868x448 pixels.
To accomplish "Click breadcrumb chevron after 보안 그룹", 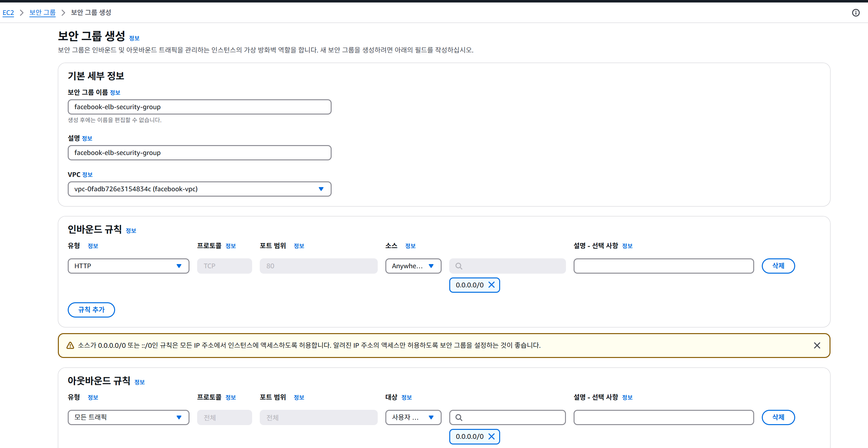I will 63,13.
